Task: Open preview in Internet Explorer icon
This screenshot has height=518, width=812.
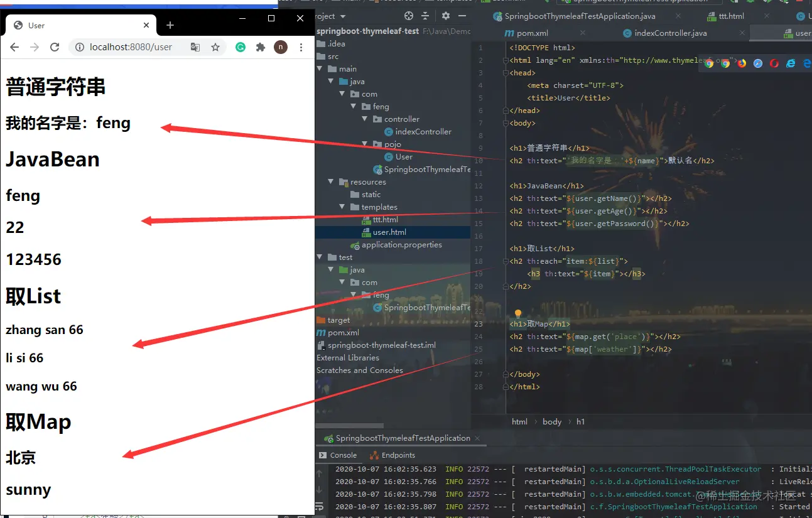Action: pyautogui.click(x=791, y=63)
